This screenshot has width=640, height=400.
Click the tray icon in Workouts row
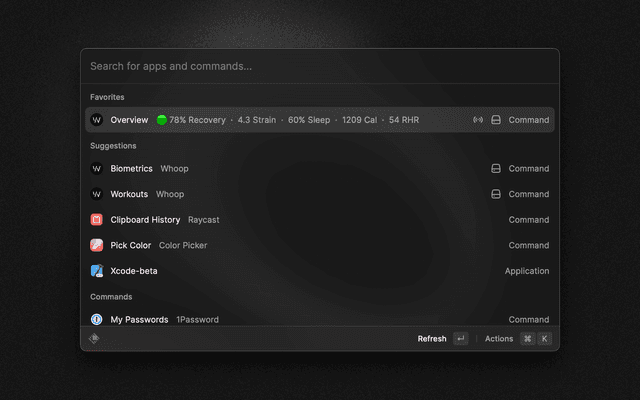coord(495,194)
